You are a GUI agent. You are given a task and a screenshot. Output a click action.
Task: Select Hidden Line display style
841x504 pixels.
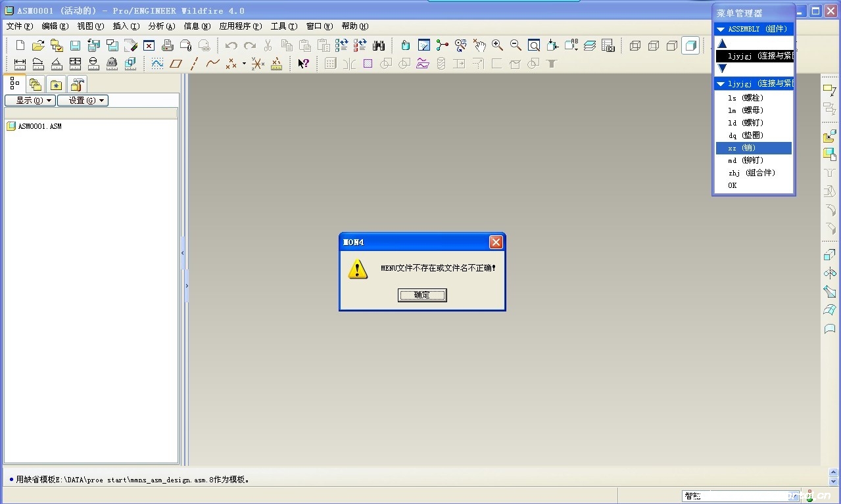pos(653,45)
